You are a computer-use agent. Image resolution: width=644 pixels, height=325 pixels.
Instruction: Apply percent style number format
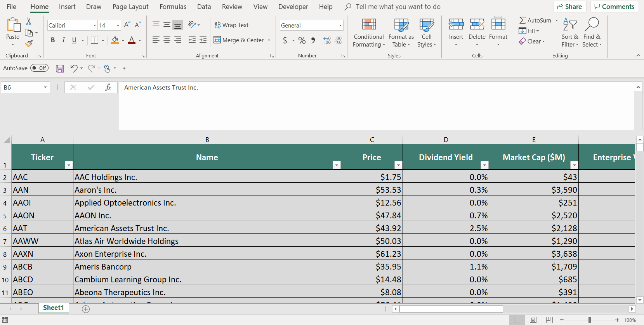click(x=302, y=40)
